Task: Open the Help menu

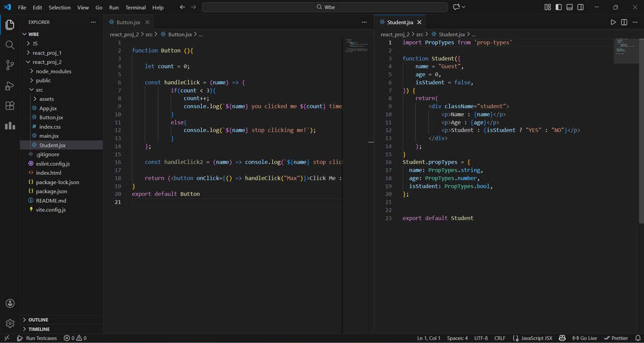Action: 158,8
